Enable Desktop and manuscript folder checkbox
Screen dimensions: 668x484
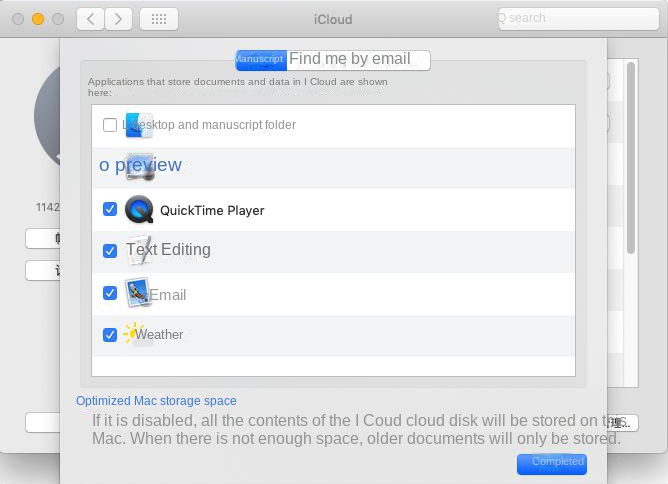(110, 125)
